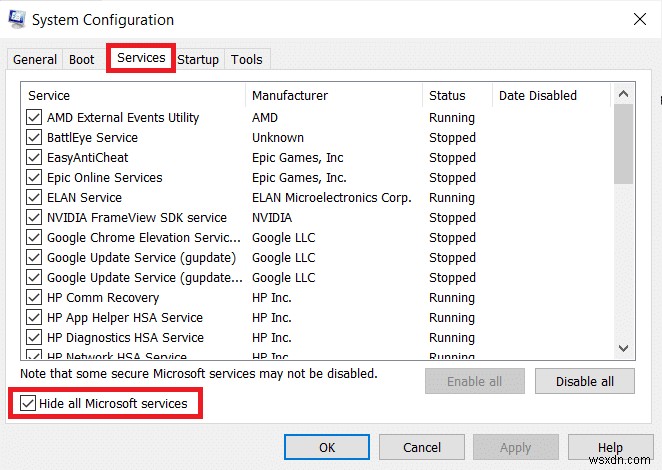Open the Boot tab
662x470 pixels.
point(82,60)
